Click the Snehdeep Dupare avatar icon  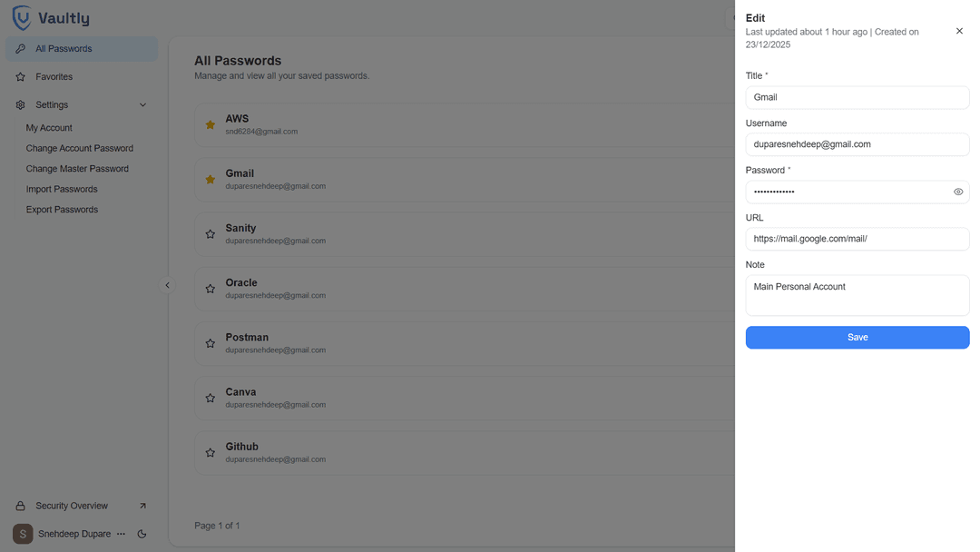(23, 534)
